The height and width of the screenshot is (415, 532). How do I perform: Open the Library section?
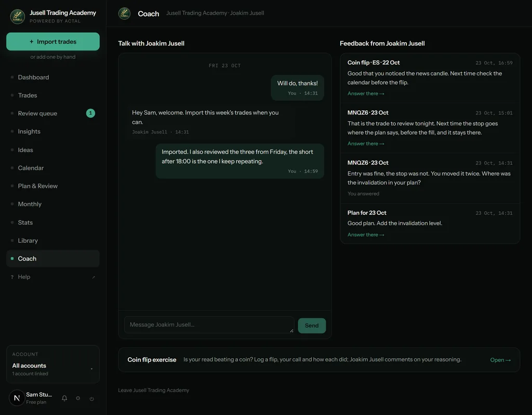(x=53, y=240)
